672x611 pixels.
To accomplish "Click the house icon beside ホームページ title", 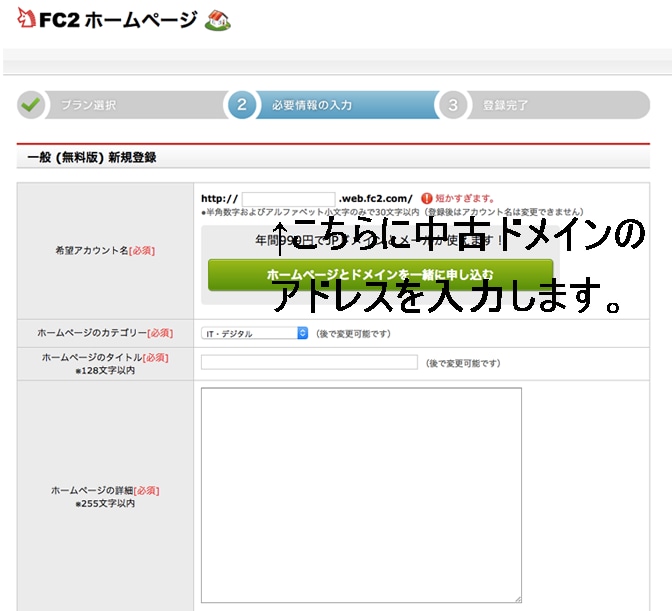I will 217,20.
